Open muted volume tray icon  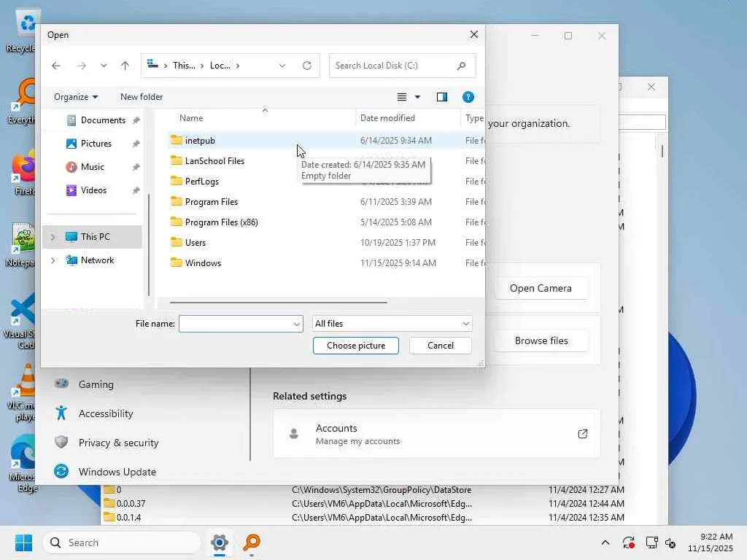(670, 542)
